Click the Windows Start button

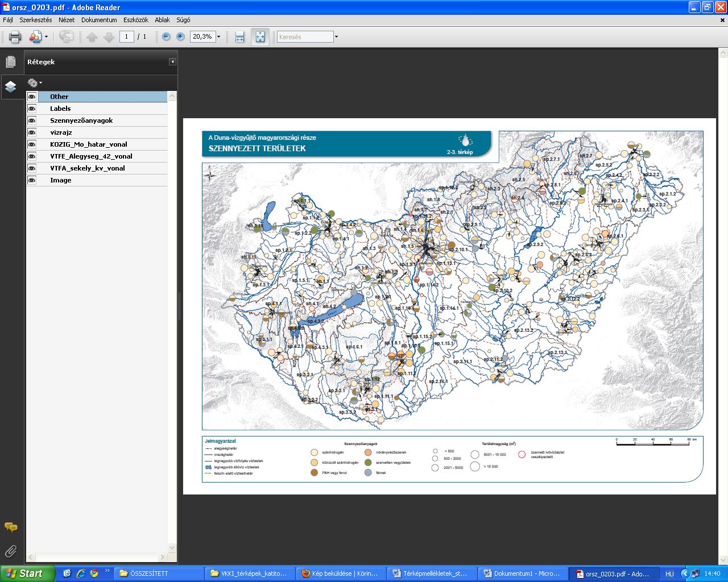pos(27,573)
